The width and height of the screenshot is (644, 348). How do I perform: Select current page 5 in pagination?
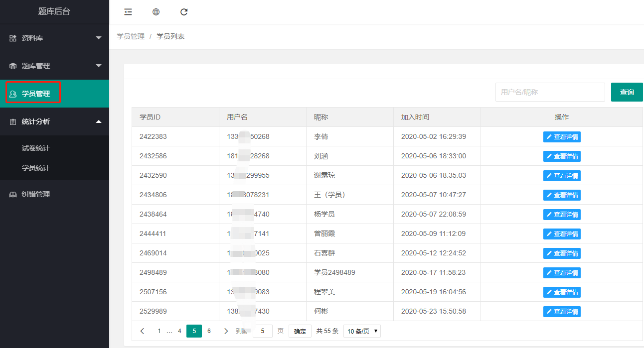coord(194,331)
